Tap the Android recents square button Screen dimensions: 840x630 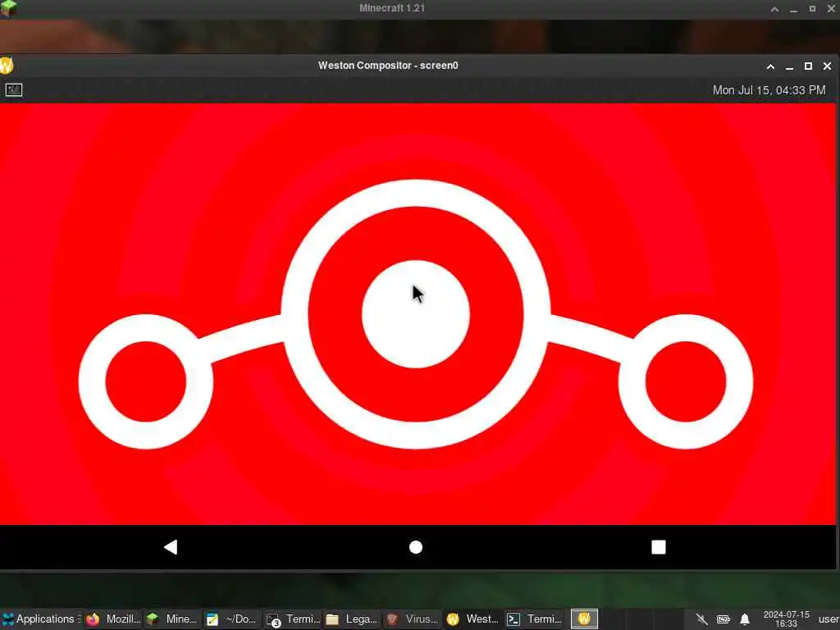pyautogui.click(x=659, y=547)
